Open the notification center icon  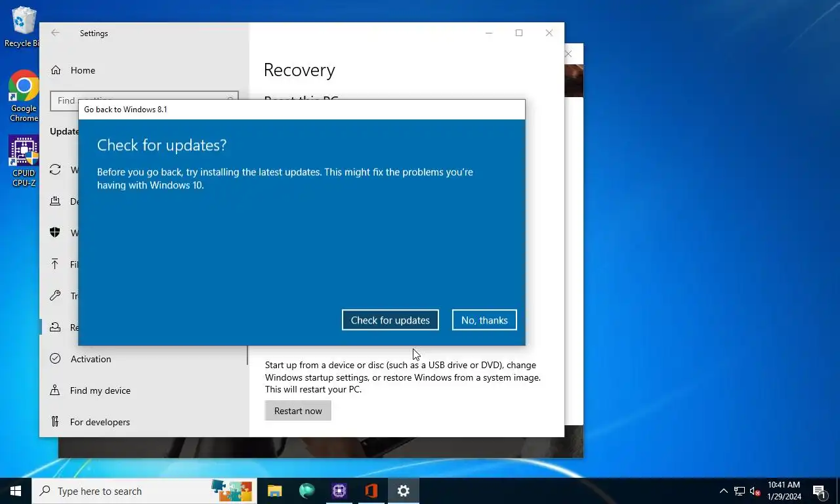(x=819, y=491)
